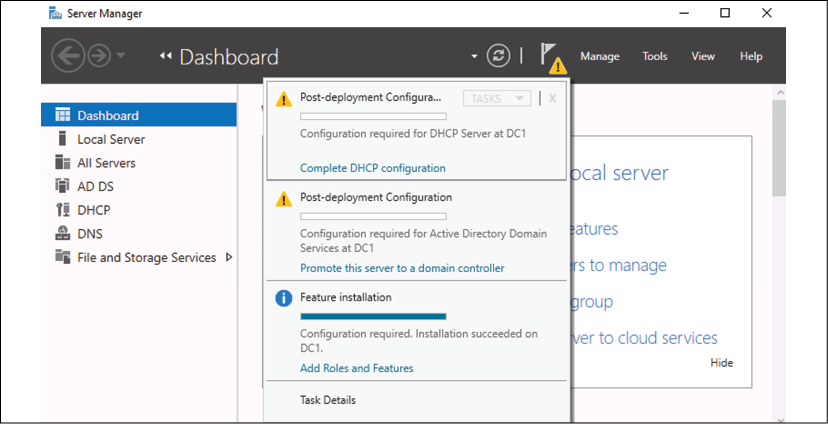Click Add Roles and Features link
This screenshot has width=828, height=424.
point(356,368)
